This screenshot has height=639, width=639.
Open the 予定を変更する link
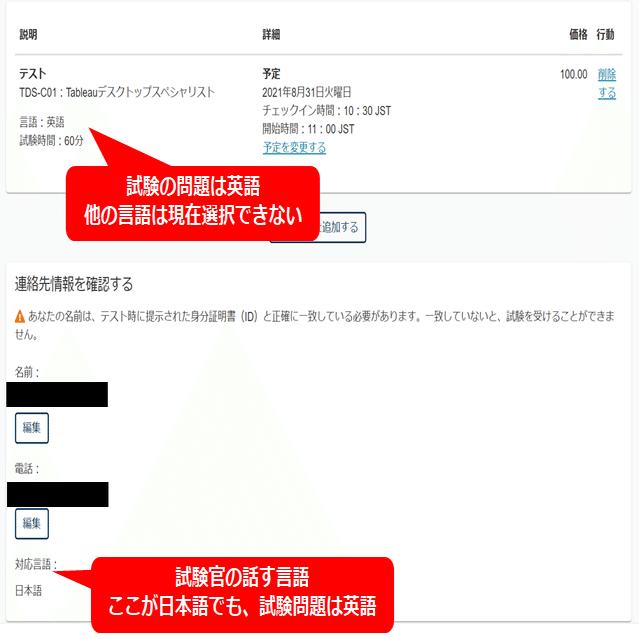(x=294, y=148)
